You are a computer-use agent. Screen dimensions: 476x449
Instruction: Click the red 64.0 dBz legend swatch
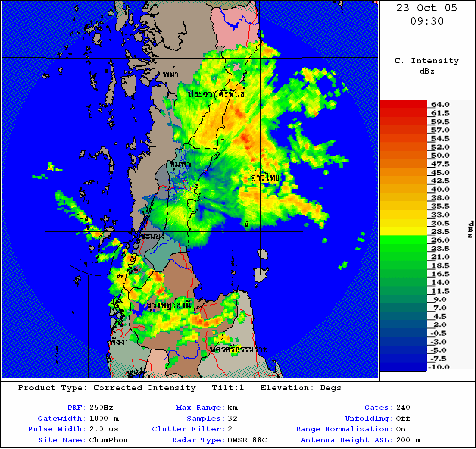[x=404, y=104]
